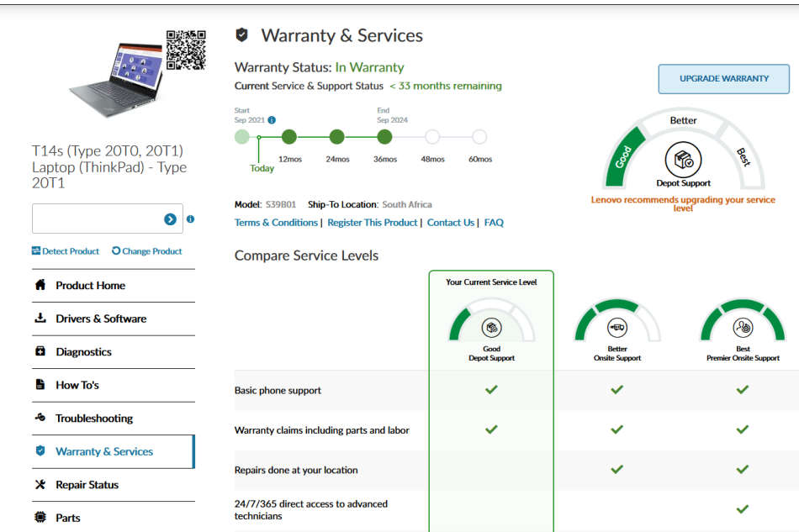Click the Change Product link

[147, 251]
